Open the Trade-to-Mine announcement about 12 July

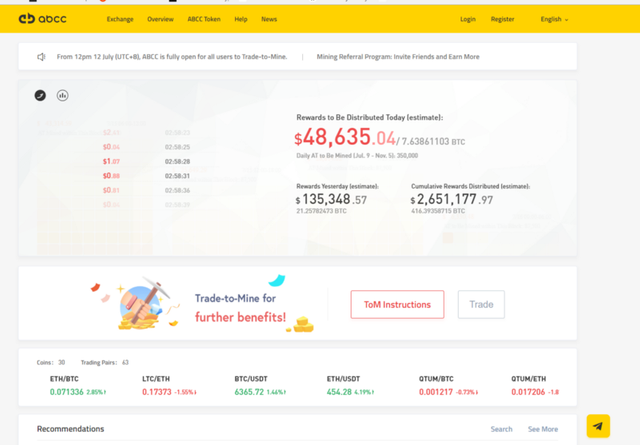click(172, 57)
